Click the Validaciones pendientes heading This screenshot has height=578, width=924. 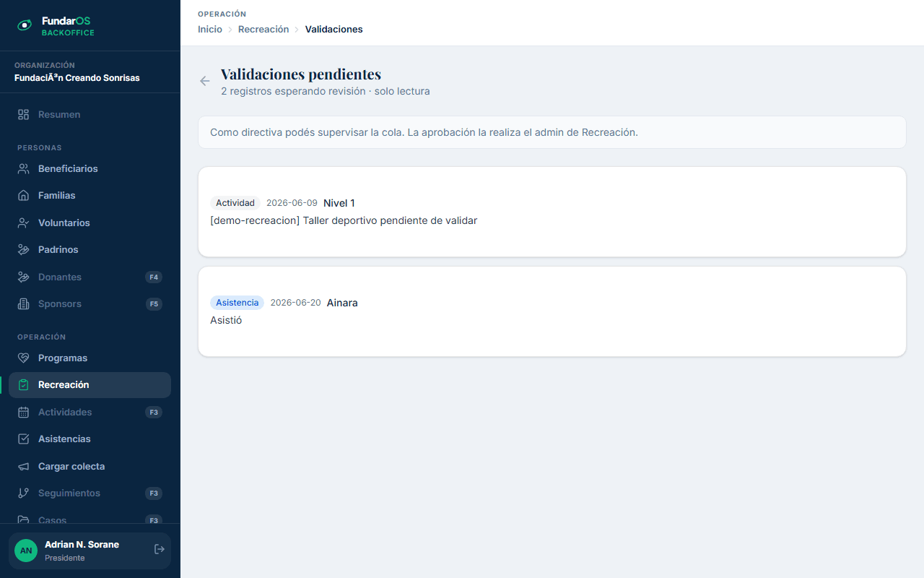click(301, 74)
